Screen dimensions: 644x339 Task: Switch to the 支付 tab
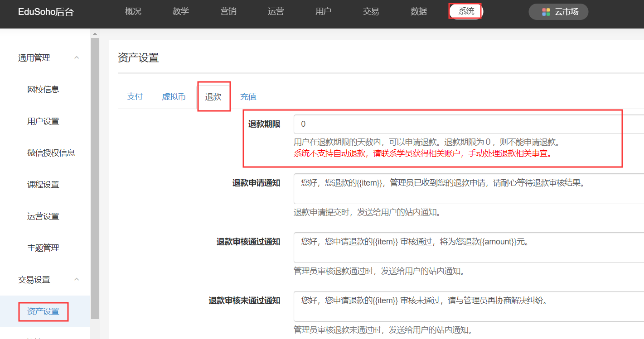(x=135, y=96)
